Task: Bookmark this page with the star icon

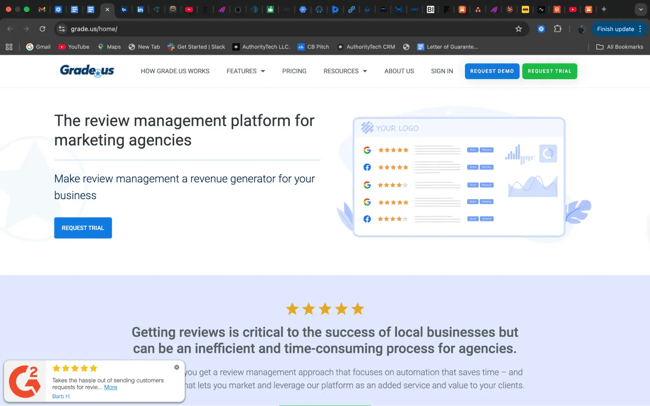Action: (518, 29)
